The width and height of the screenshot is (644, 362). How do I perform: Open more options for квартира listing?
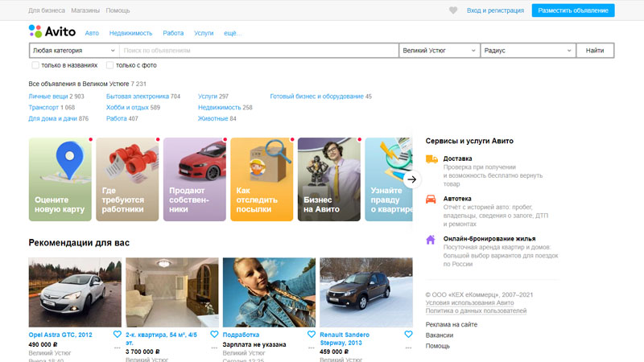coord(214,348)
